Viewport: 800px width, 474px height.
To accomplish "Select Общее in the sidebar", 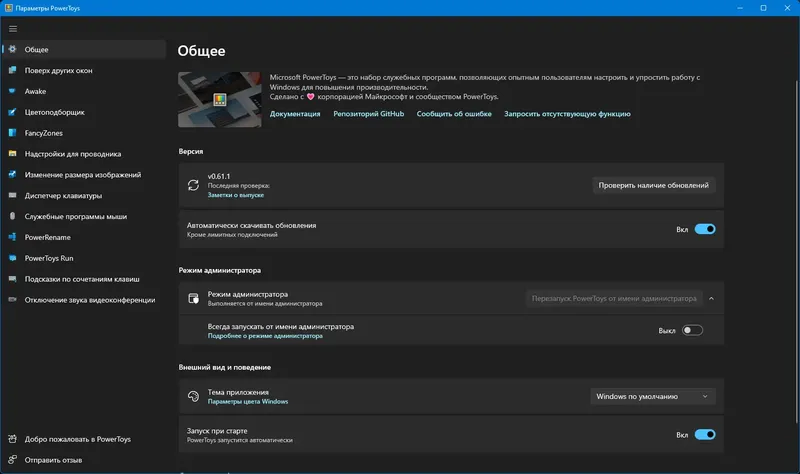I will click(x=84, y=49).
